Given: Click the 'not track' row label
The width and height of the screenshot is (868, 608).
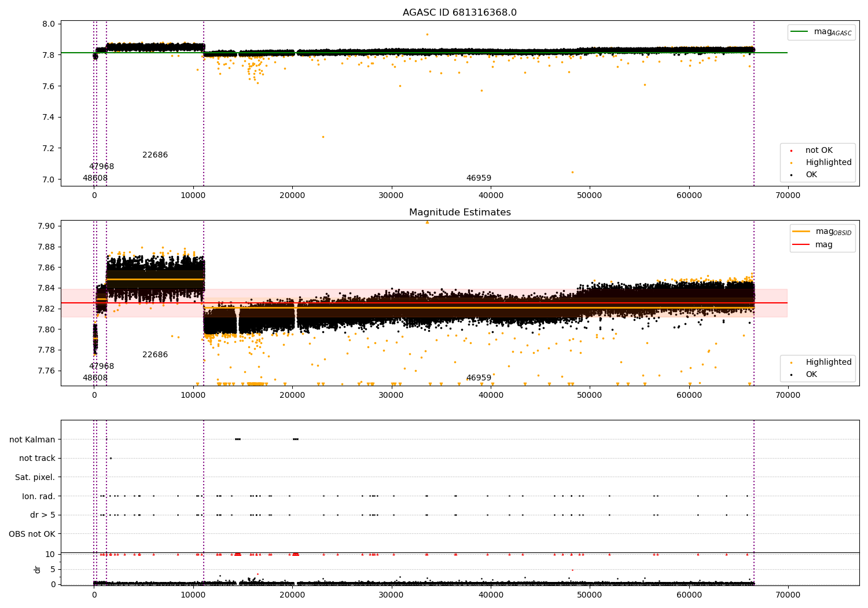Looking at the screenshot, I should pos(37,459).
